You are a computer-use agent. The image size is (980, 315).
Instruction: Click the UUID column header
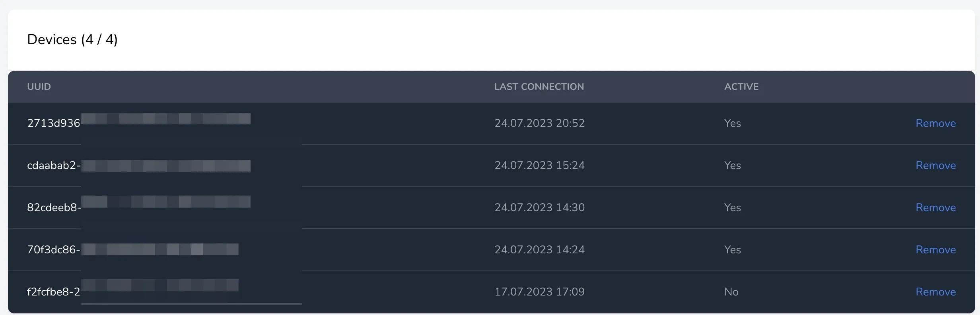[39, 87]
